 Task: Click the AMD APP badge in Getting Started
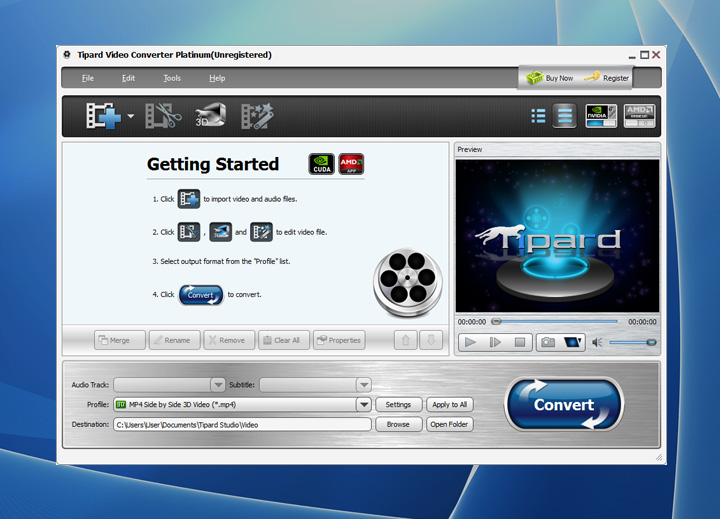click(351, 164)
